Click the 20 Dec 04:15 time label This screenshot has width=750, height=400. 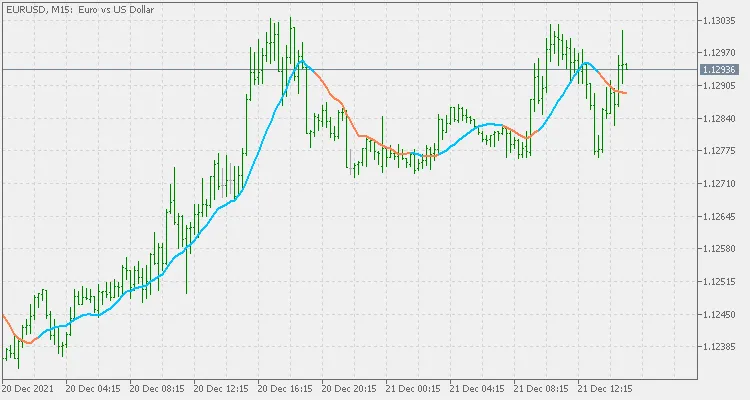(95, 389)
